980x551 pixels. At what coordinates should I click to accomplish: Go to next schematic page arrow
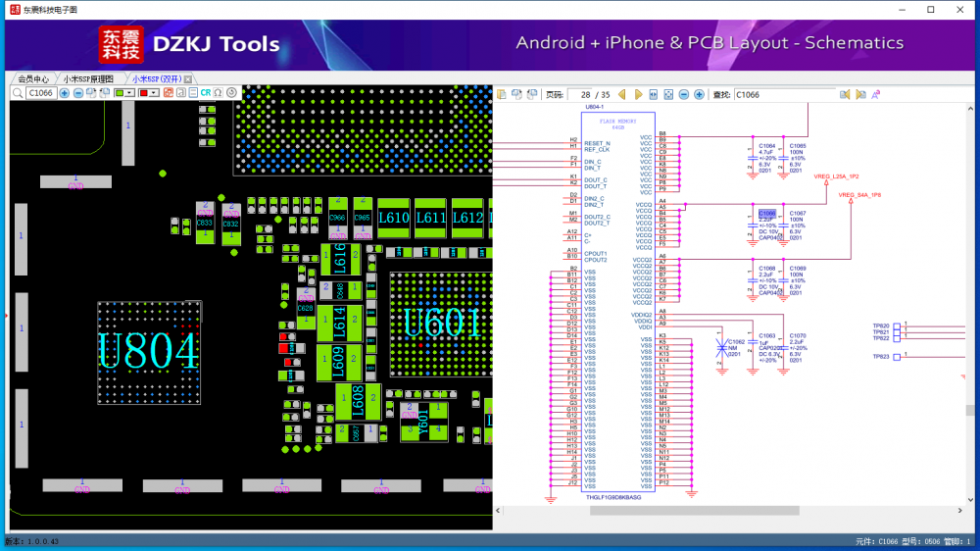click(639, 95)
